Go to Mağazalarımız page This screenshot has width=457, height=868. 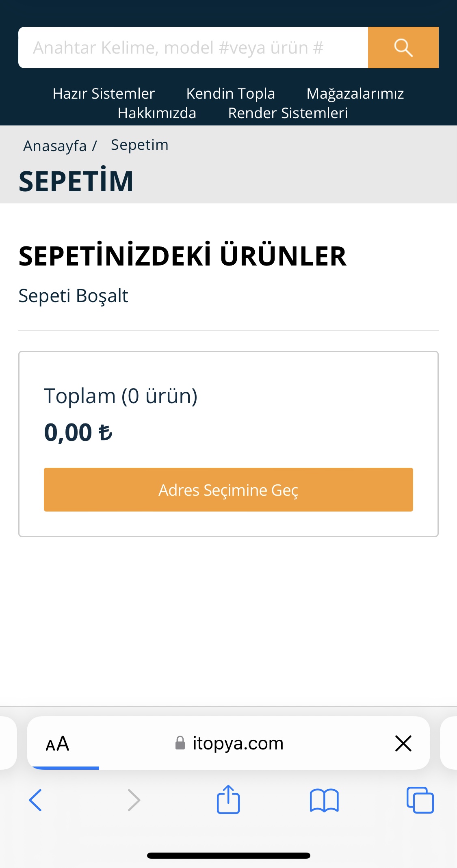point(355,93)
